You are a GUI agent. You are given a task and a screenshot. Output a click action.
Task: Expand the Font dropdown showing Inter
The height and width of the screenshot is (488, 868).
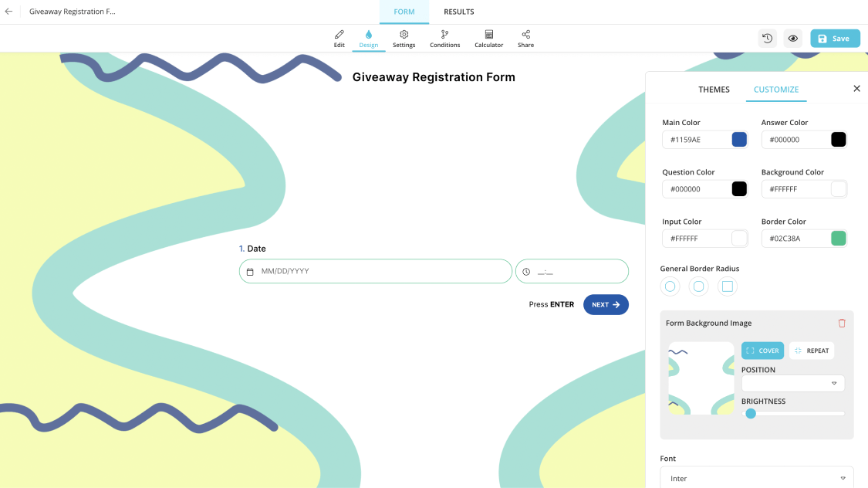coord(756,478)
